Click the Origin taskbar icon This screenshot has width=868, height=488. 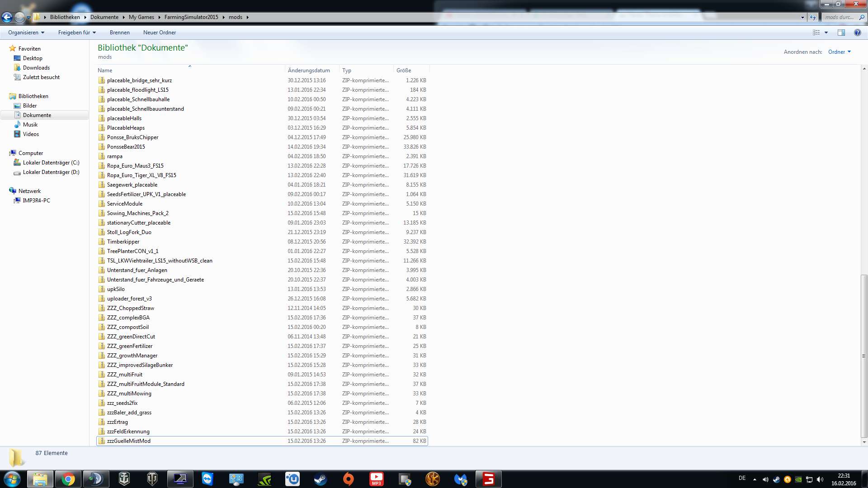[349, 479]
